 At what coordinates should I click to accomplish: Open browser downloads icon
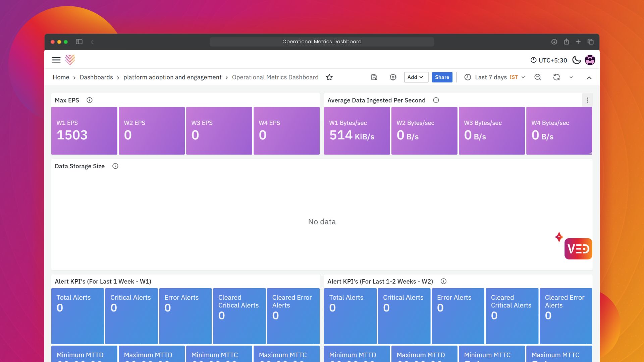click(554, 42)
